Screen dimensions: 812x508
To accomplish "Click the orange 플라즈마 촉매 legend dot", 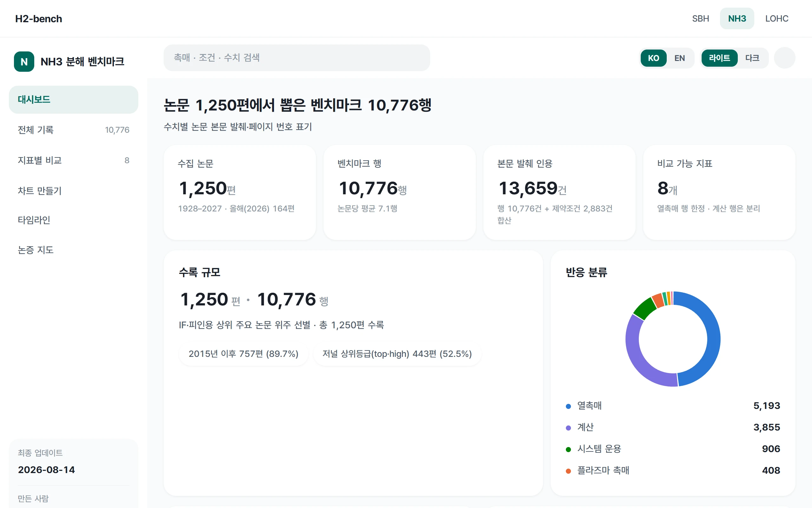I will 568,471.
